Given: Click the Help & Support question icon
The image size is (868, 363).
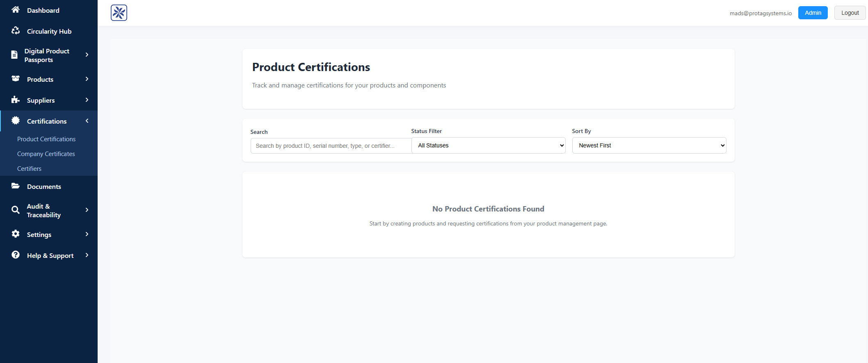Looking at the screenshot, I should click(16, 255).
